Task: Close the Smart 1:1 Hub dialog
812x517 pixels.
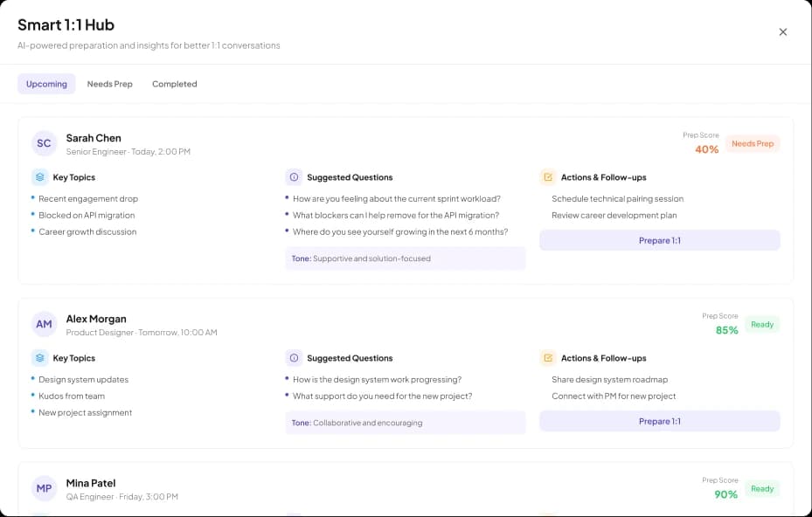Action: (782, 32)
